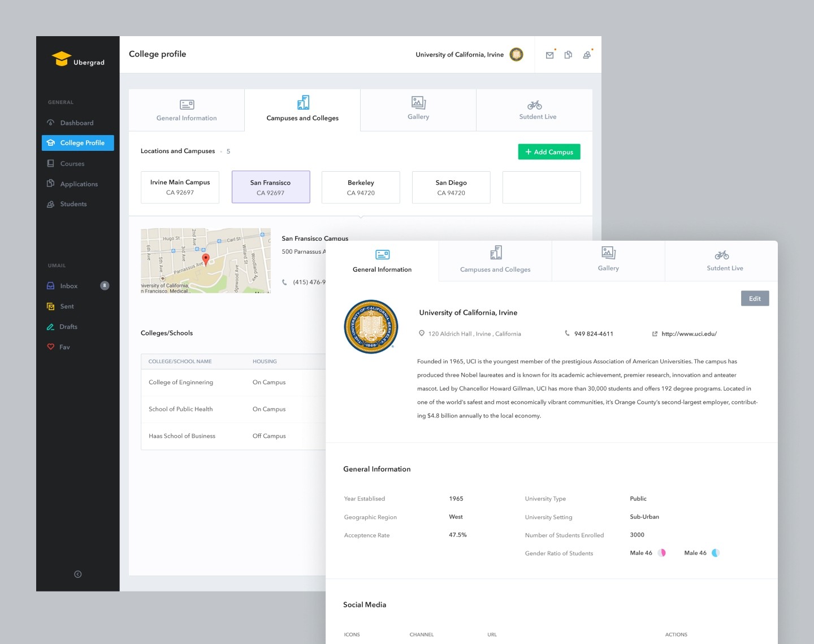The width and height of the screenshot is (814, 644).
Task: Click the COLLEGE/SCHOOL NAME column header
Action: (x=180, y=362)
